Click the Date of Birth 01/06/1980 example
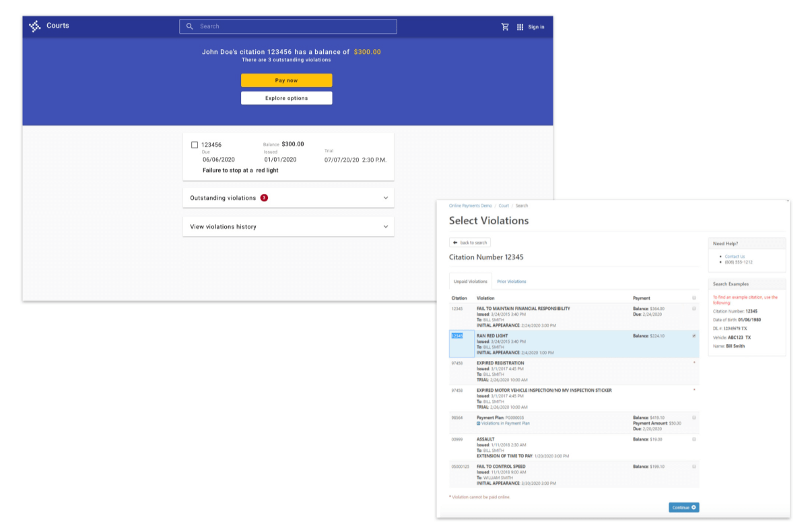Viewport: 812px width, 530px height. click(739, 320)
